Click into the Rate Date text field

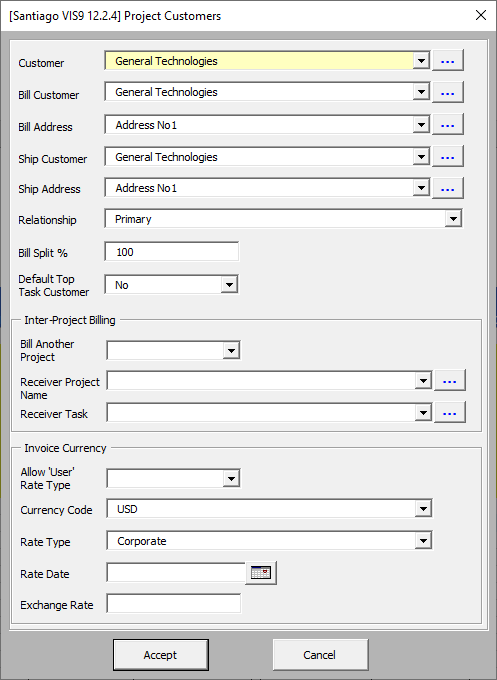click(x=176, y=573)
